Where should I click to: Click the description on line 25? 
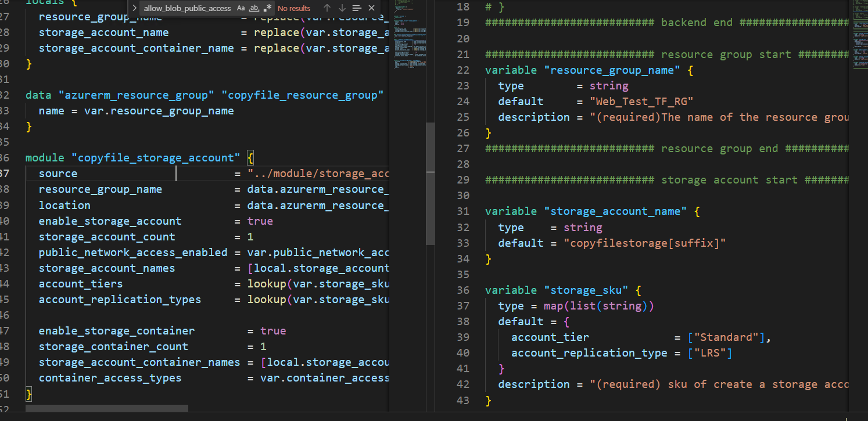click(x=673, y=117)
